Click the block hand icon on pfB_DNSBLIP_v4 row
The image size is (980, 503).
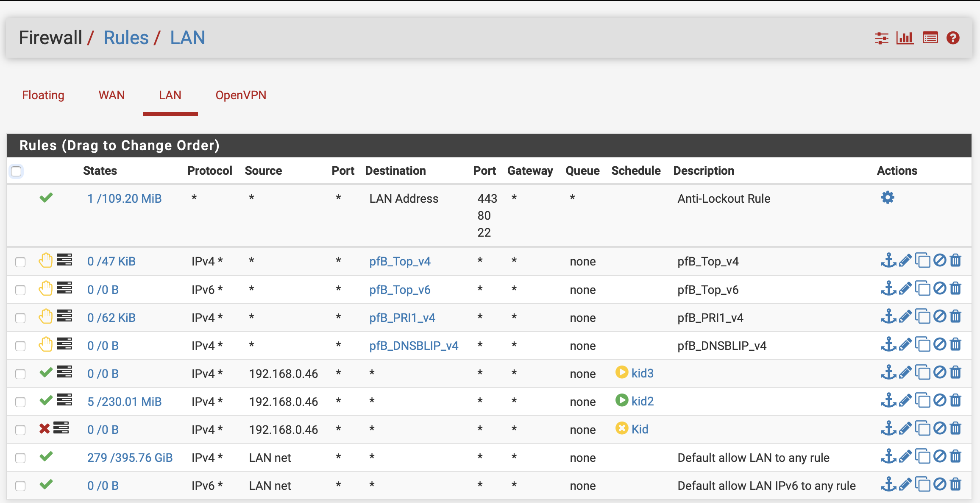pos(45,344)
